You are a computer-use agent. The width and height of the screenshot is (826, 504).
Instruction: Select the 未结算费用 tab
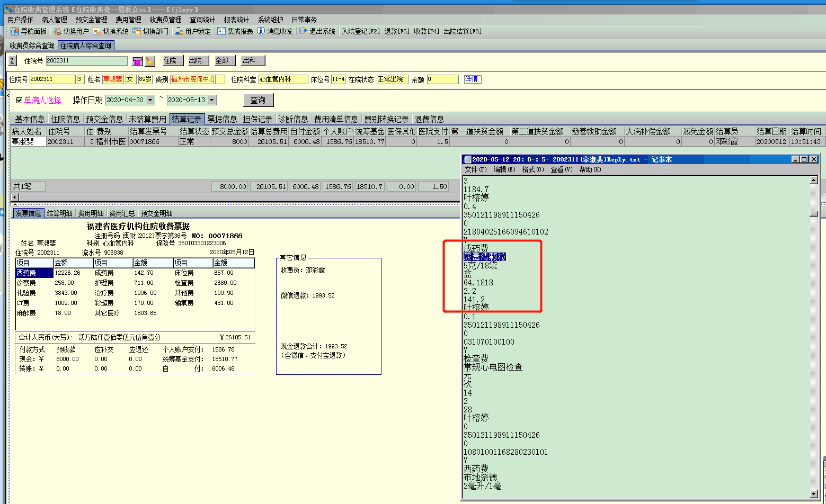148,119
